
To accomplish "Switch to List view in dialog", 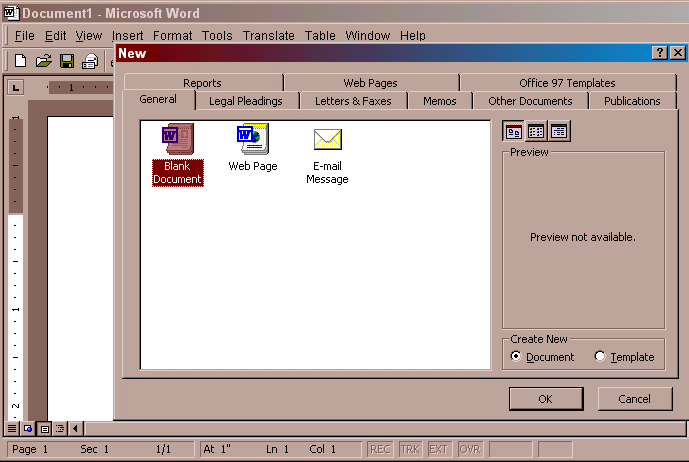I will pyautogui.click(x=535, y=131).
